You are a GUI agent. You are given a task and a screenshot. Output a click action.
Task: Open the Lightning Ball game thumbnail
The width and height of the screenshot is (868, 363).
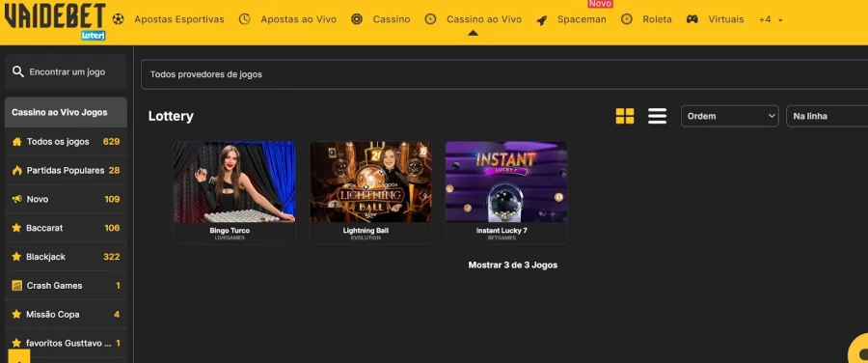tap(370, 181)
